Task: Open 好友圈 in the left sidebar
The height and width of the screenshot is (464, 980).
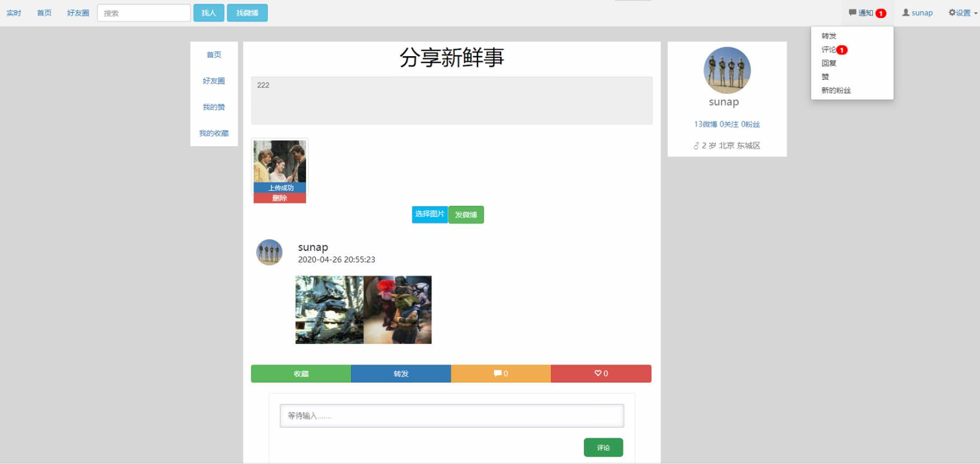Action: tap(214, 81)
